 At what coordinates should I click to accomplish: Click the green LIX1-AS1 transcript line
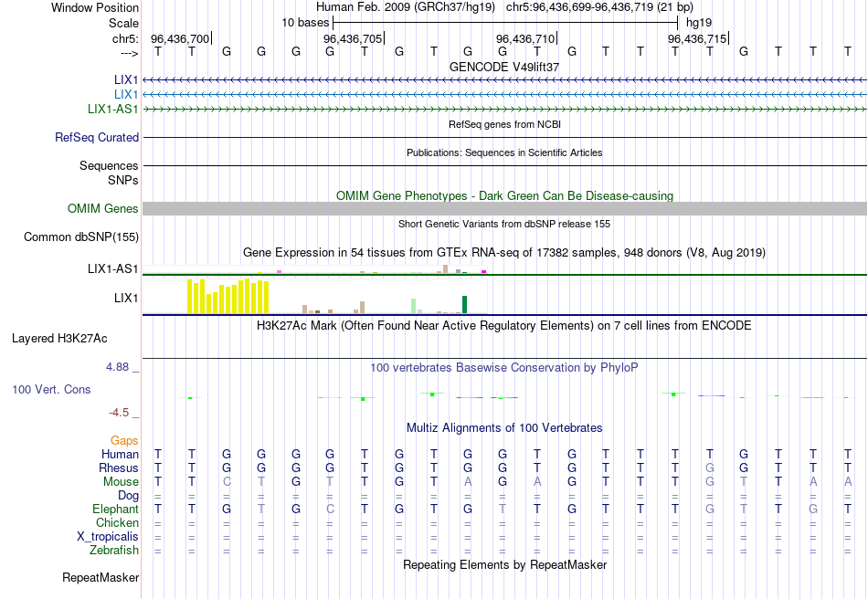505,110
